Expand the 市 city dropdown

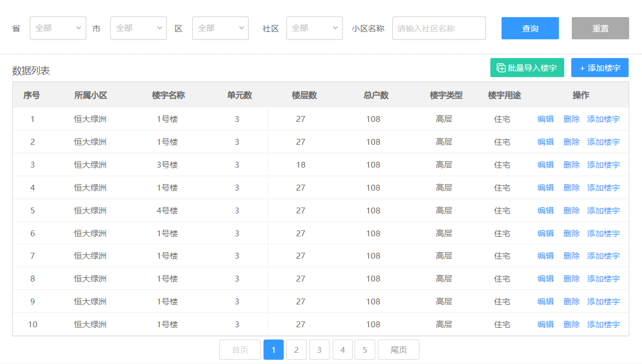[x=138, y=28]
